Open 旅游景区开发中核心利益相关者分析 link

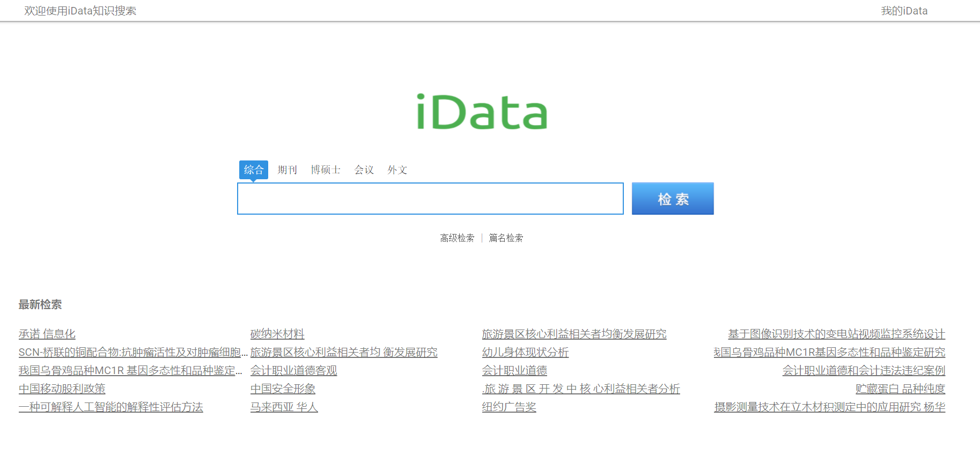pyautogui.click(x=581, y=389)
